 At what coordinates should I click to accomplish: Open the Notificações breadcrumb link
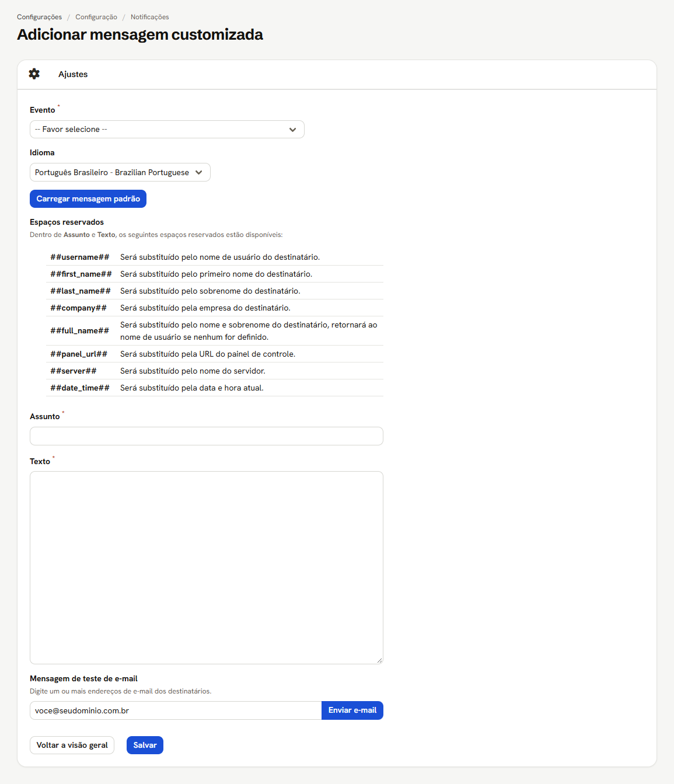150,17
